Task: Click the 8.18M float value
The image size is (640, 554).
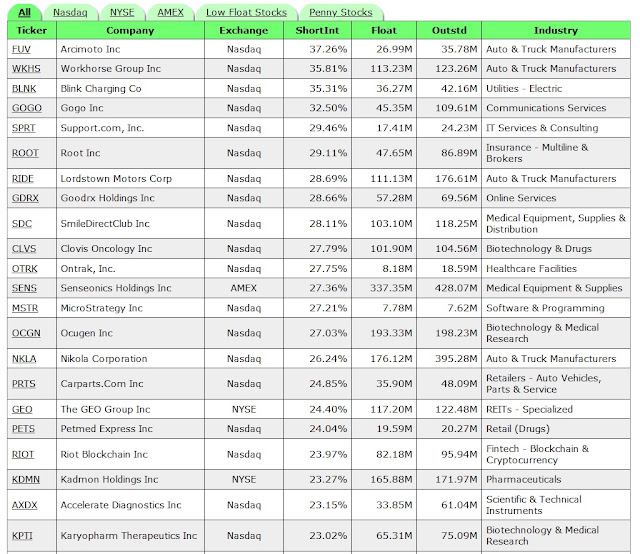Action: coord(398,269)
